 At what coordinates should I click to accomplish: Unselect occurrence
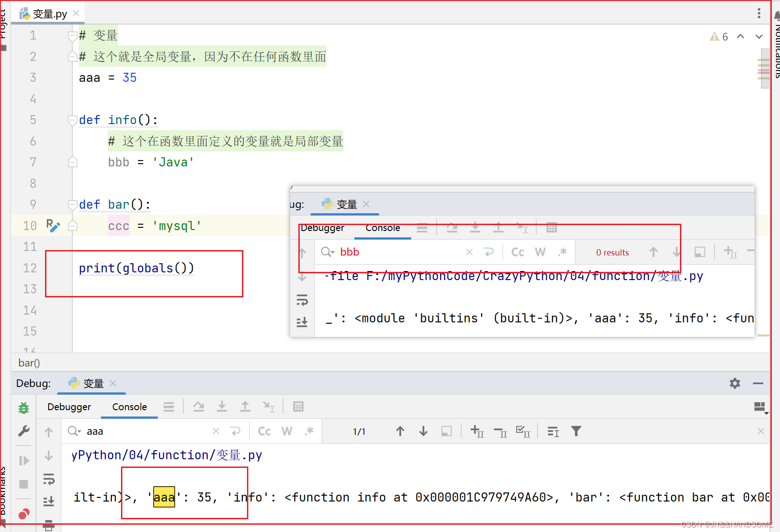point(500,432)
